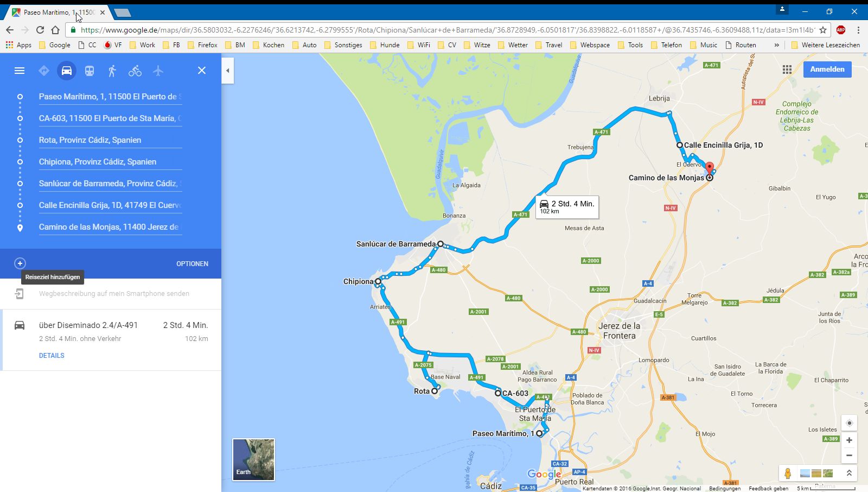Viewport: 868px width, 492px height.
Task: Add destination with the plus icon
Action: click(x=20, y=263)
